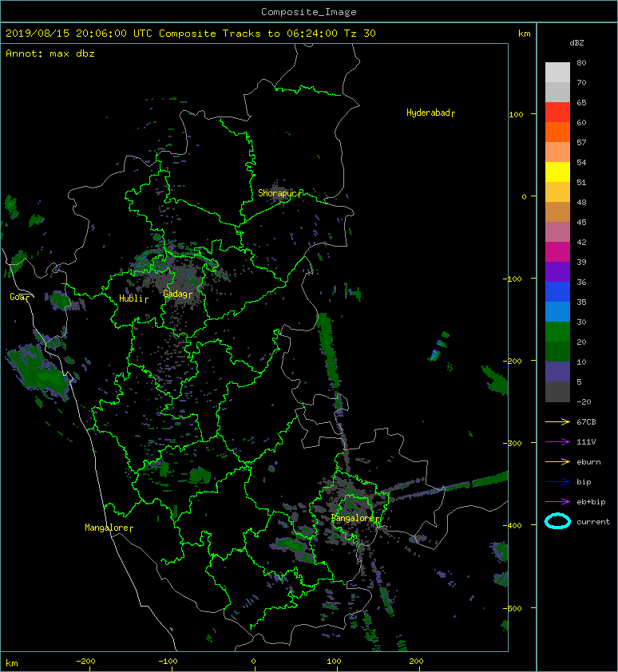Select the yellow 51-54 dBZ color band
Screen dimensions: 618x672
557,172
